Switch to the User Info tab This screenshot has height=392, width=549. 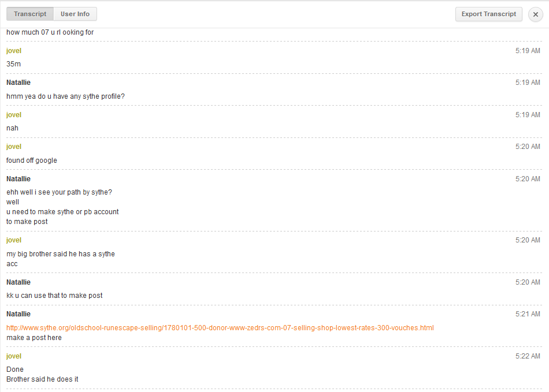click(75, 14)
